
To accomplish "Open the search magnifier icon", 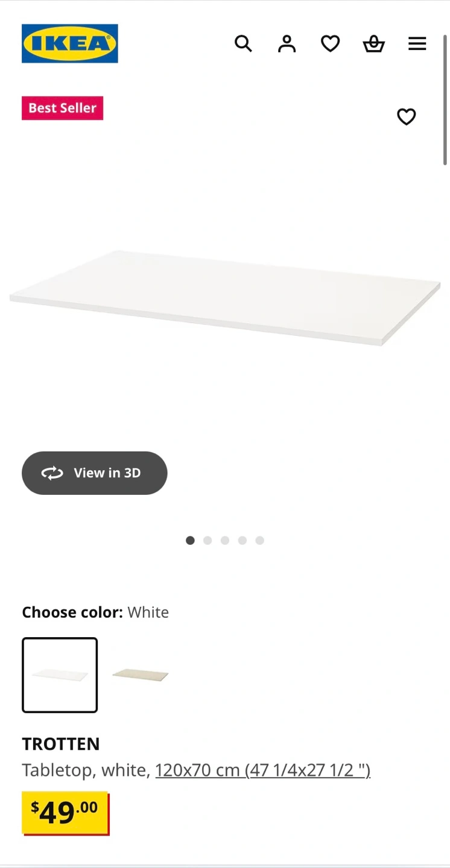I will (243, 43).
